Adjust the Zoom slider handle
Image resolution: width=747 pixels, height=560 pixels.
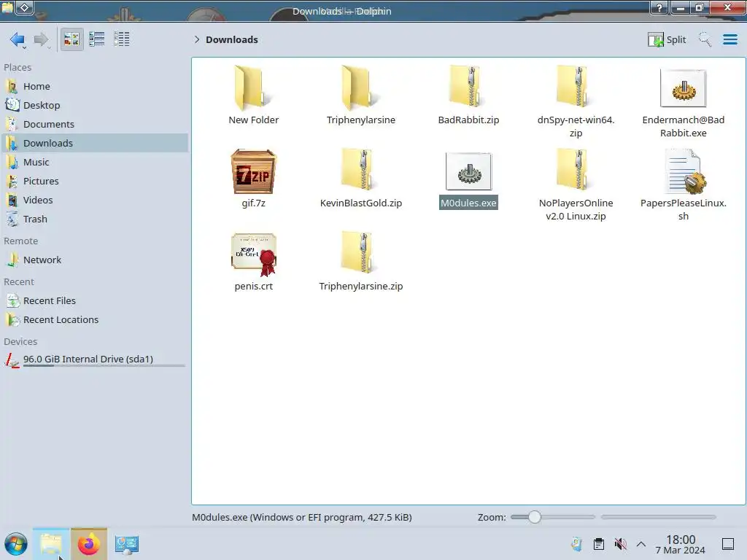[x=535, y=517]
